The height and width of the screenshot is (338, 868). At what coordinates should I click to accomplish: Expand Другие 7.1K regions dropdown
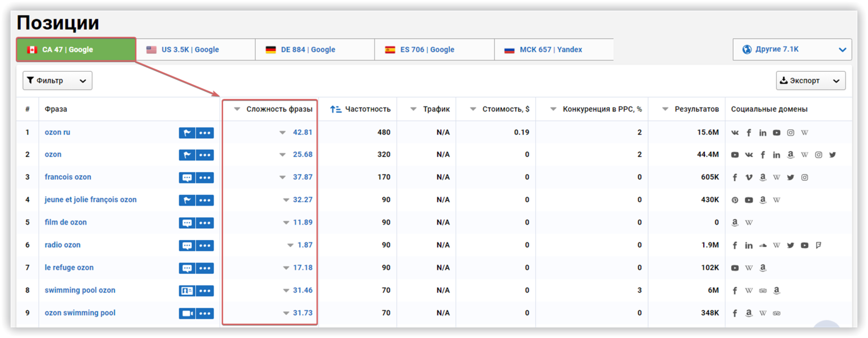tap(792, 50)
